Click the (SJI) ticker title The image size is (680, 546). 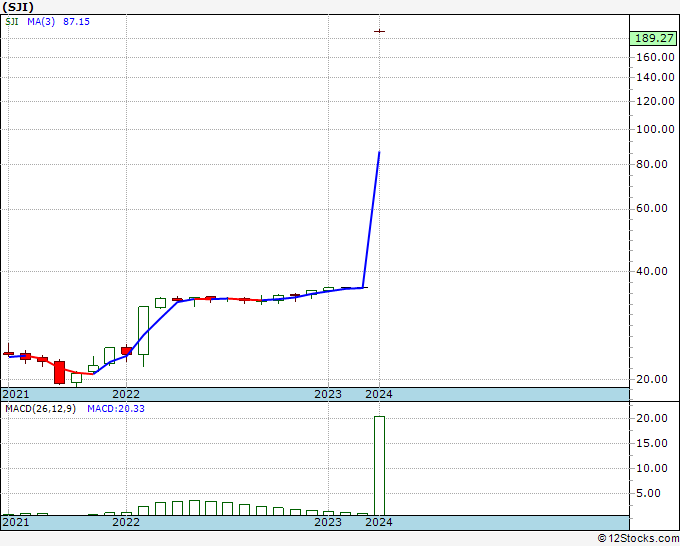click(18, 7)
